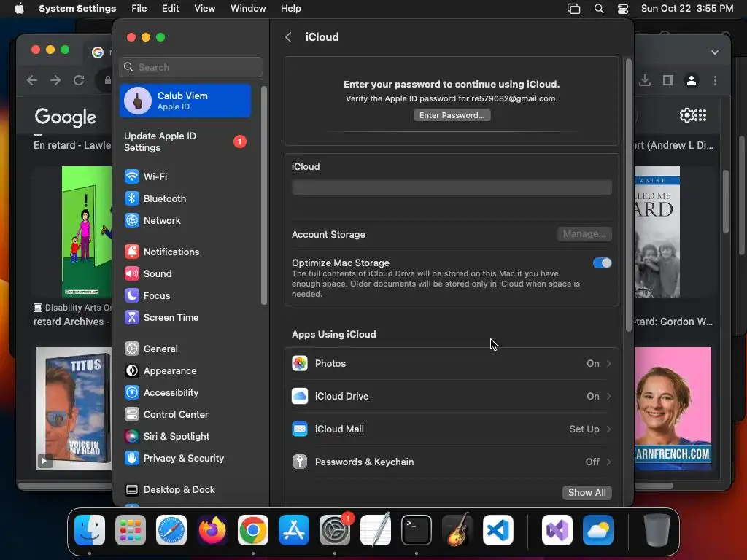Open Visual Studio Code from the Dock
The width and height of the screenshot is (747, 560).
pyautogui.click(x=498, y=530)
